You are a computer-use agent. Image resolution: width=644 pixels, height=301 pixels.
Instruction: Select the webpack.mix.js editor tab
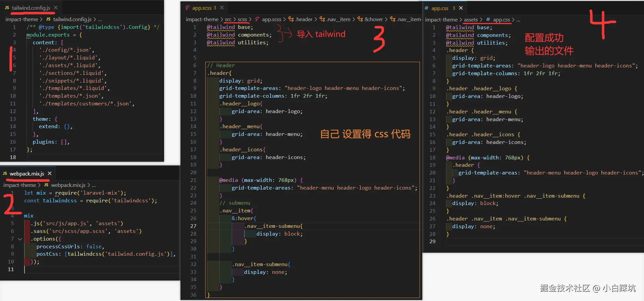click(27, 173)
